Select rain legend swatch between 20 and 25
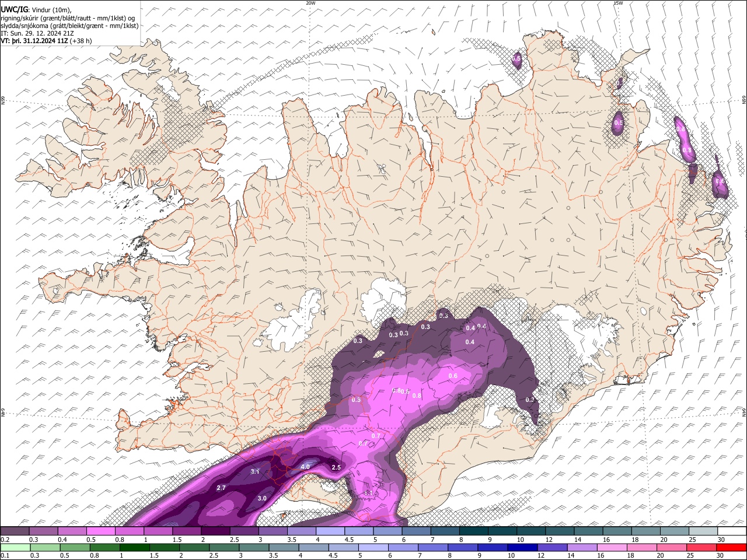Viewport: 747px width, 560px height. (x=671, y=548)
